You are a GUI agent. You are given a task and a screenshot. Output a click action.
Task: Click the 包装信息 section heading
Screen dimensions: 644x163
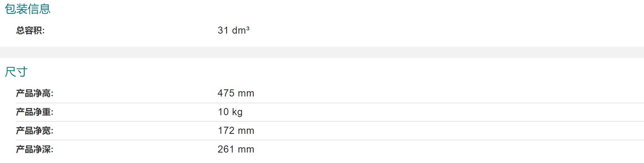(x=28, y=9)
